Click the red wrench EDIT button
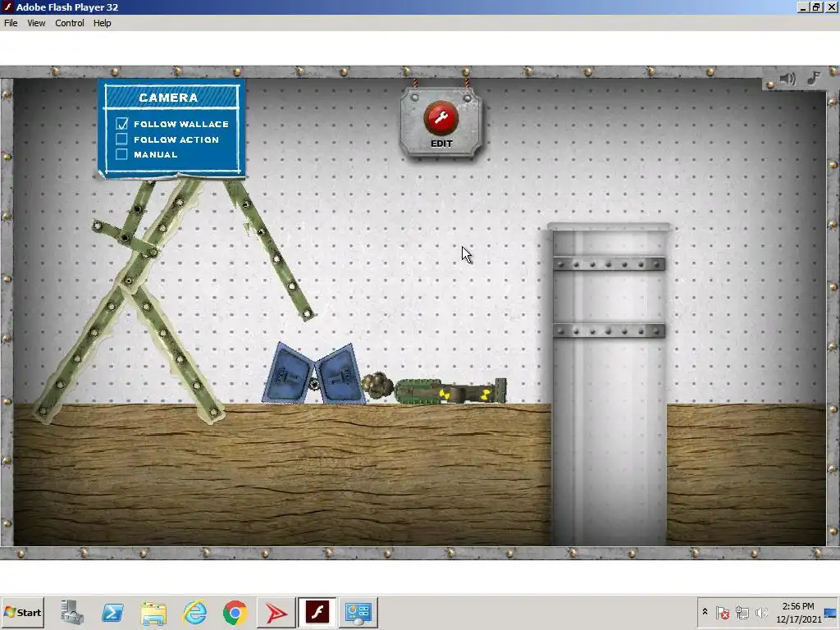 pyautogui.click(x=441, y=118)
